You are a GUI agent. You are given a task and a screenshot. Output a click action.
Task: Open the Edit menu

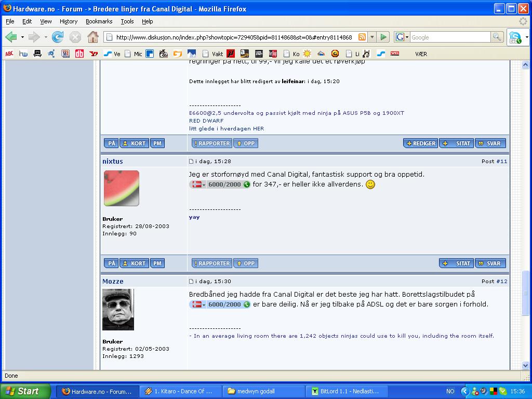pos(27,21)
